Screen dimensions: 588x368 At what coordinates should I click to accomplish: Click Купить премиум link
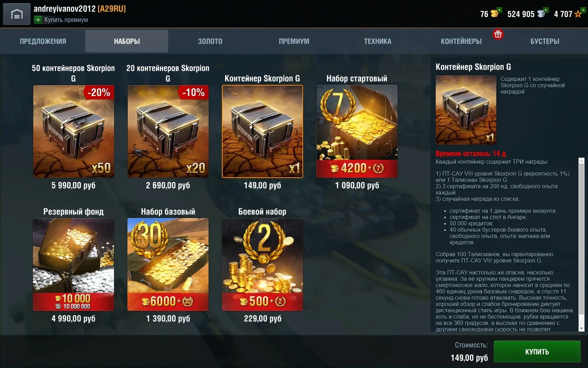(66, 20)
